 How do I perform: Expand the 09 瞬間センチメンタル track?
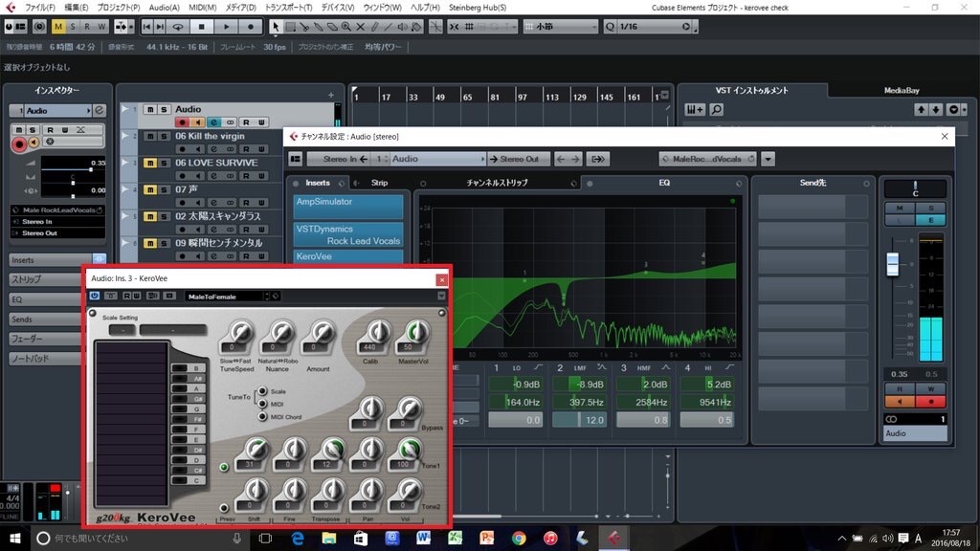tap(124, 242)
